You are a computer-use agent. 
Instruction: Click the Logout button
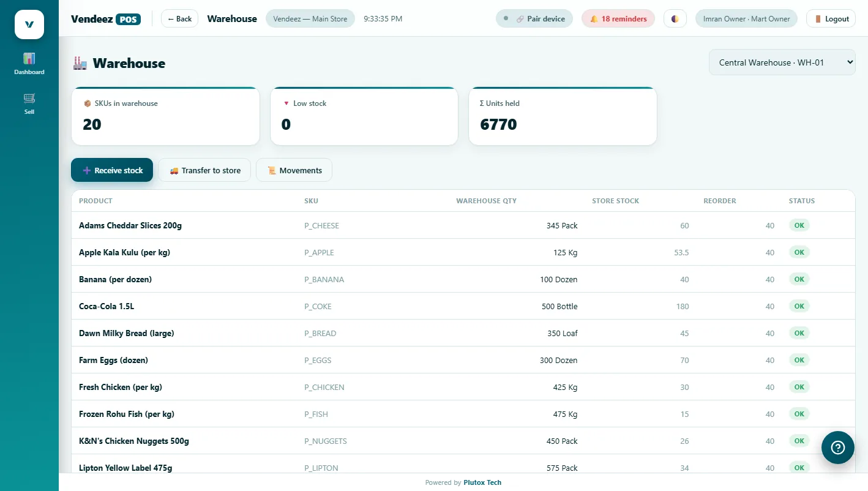coord(831,19)
